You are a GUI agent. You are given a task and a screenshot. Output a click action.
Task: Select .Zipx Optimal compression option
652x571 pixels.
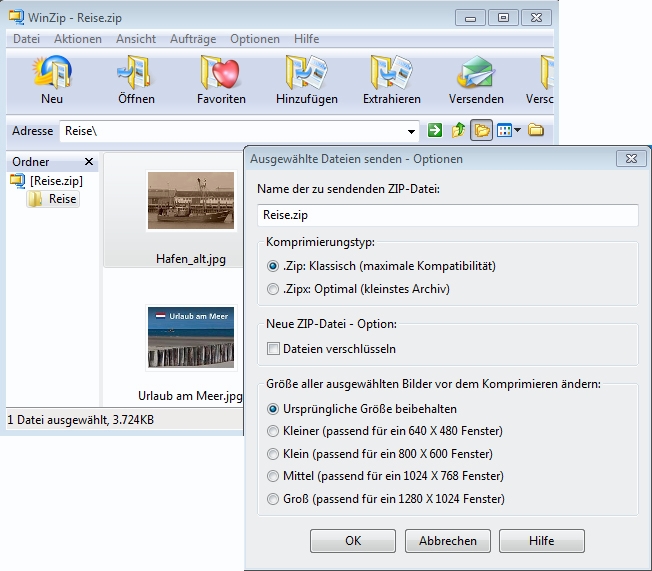pyautogui.click(x=274, y=290)
